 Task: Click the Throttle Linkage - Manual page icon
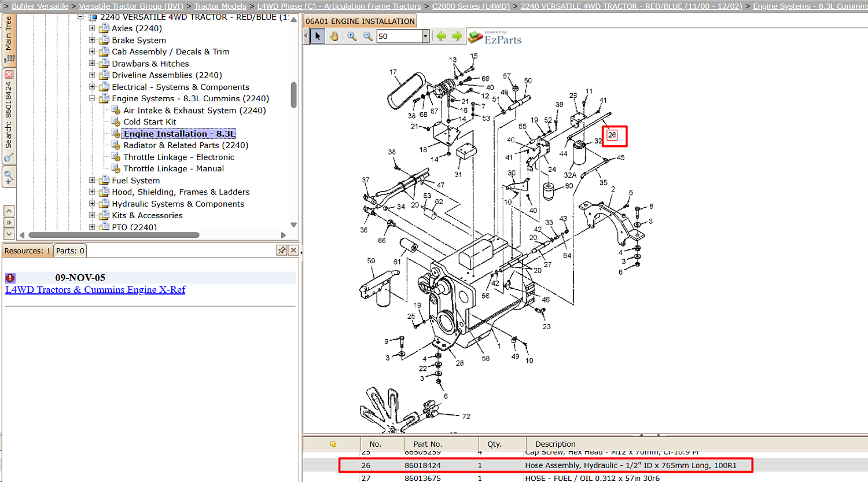116,168
